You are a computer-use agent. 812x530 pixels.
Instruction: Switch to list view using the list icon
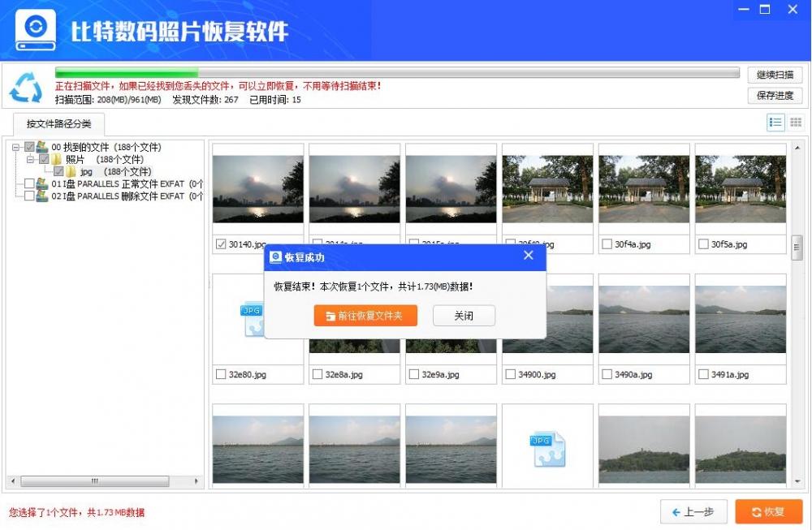tap(777, 122)
